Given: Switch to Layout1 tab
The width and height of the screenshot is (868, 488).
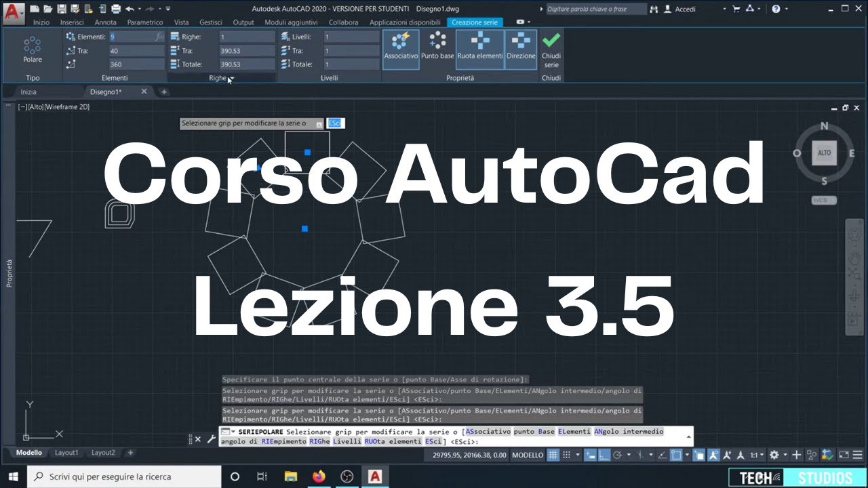Looking at the screenshot, I should click(x=66, y=453).
